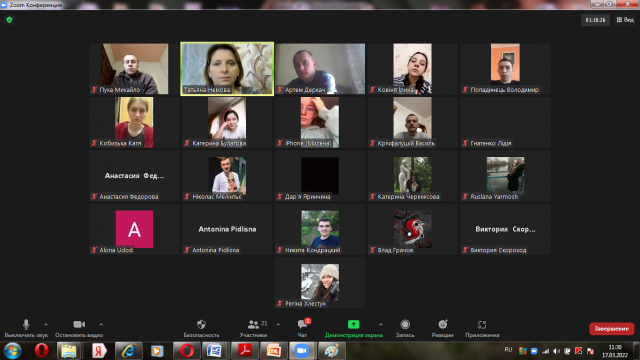Click the meeting timer display
Screen dimensions: 640x360
pos(596,20)
